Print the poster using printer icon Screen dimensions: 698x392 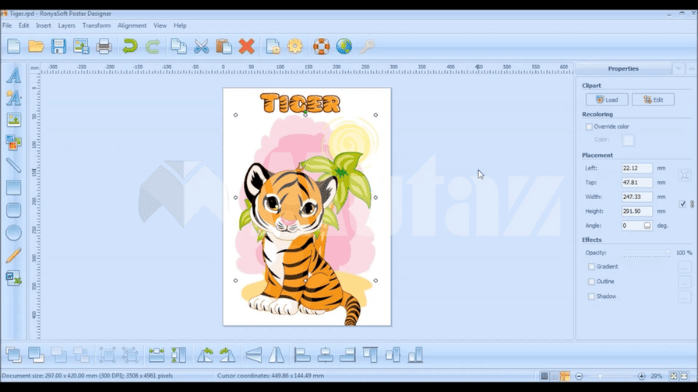pyautogui.click(x=104, y=46)
